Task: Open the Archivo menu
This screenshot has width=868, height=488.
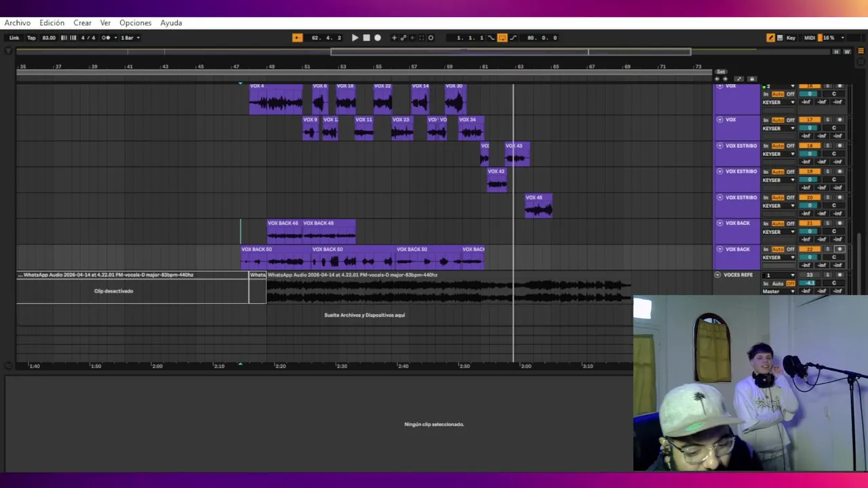Action: pyautogui.click(x=18, y=22)
